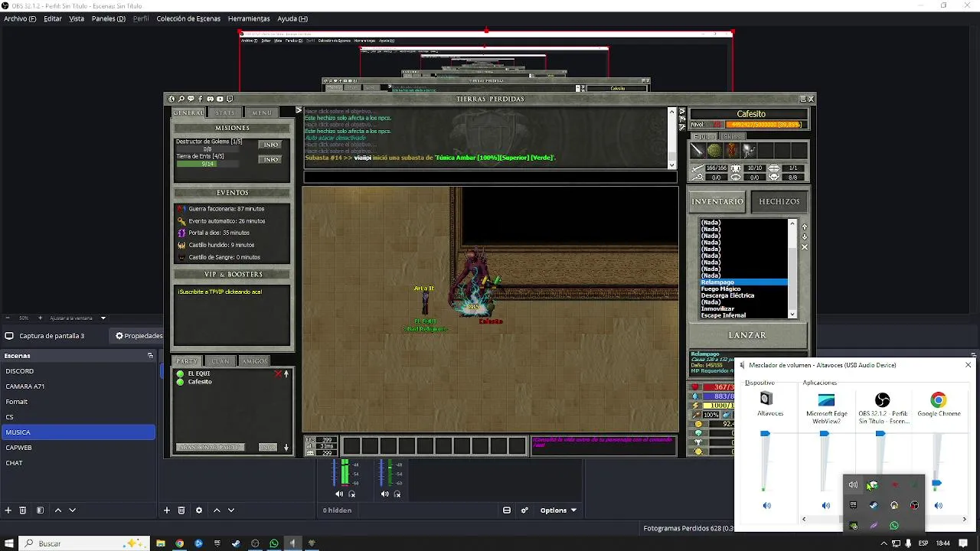Open the web globe icon in game title bar
Image resolution: width=980 pixels, height=551 pixels.
pos(171,99)
